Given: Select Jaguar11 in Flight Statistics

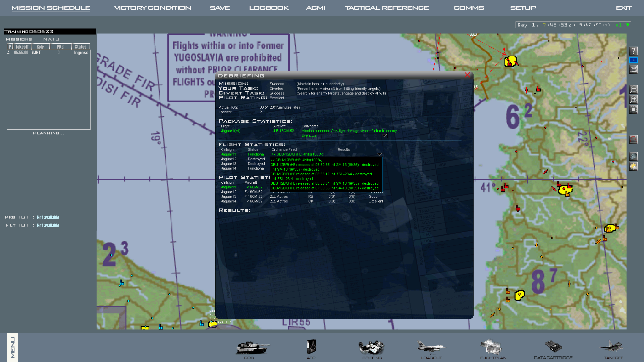Looking at the screenshot, I should click(228, 154).
